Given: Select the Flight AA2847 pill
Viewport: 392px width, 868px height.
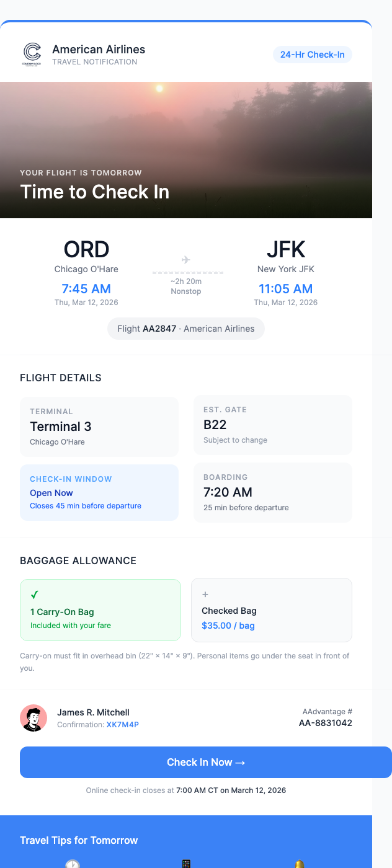Looking at the screenshot, I should point(185,329).
